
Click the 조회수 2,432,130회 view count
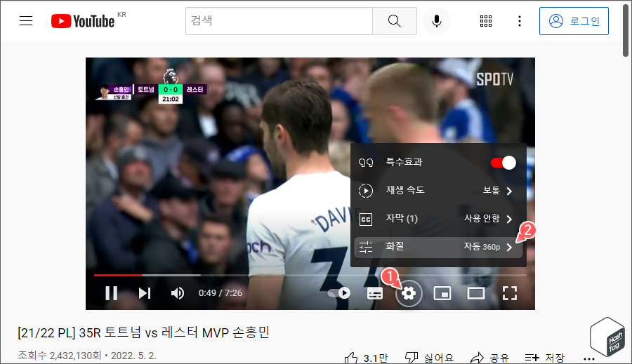(59, 356)
